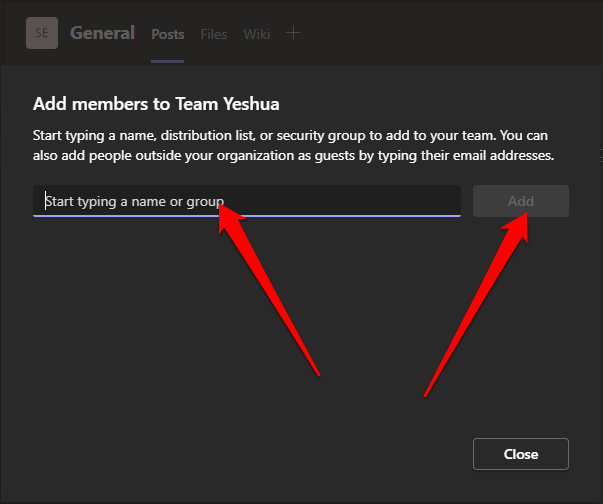Click the purple underline beneath Posts
Image resolution: width=603 pixels, height=504 pixels.
(167, 61)
